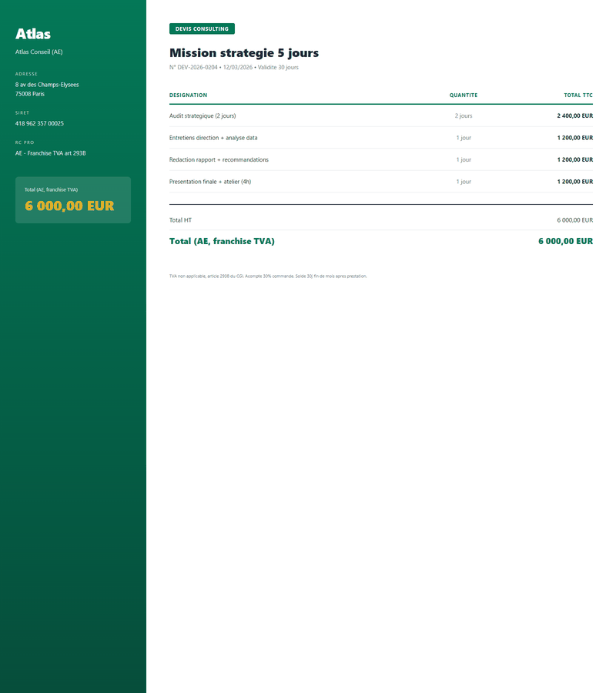
Task: Click the Atlas logo text in sidebar
Action: point(33,34)
